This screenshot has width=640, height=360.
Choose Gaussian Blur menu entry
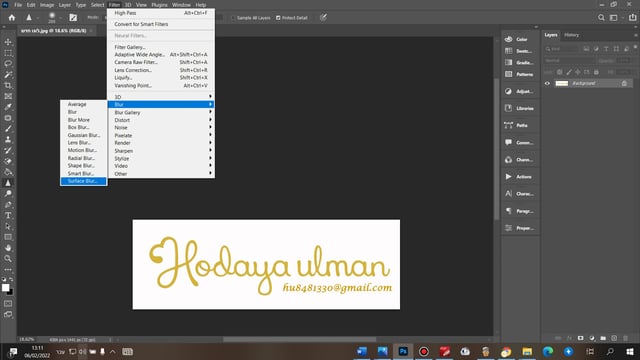(84, 135)
